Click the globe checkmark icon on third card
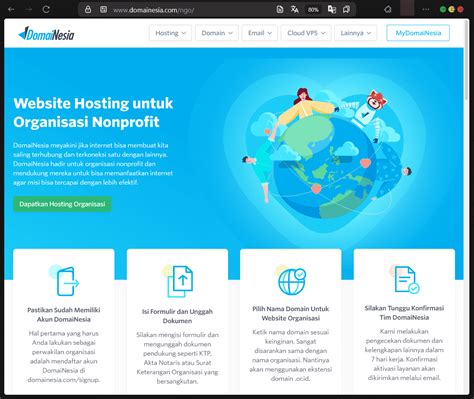The width and height of the screenshot is (474, 399). click(x=291, y=281)
